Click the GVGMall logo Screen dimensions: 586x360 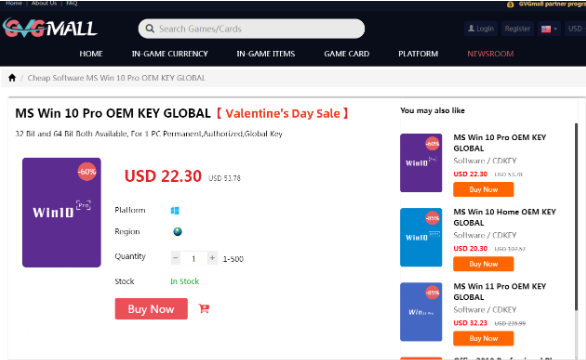[50, 28]
